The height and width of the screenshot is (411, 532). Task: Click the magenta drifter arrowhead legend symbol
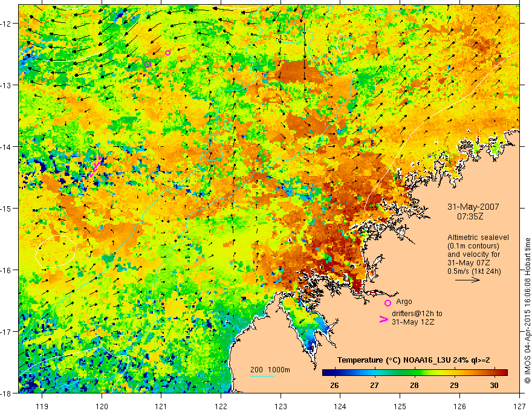click(x=384, y=319)
